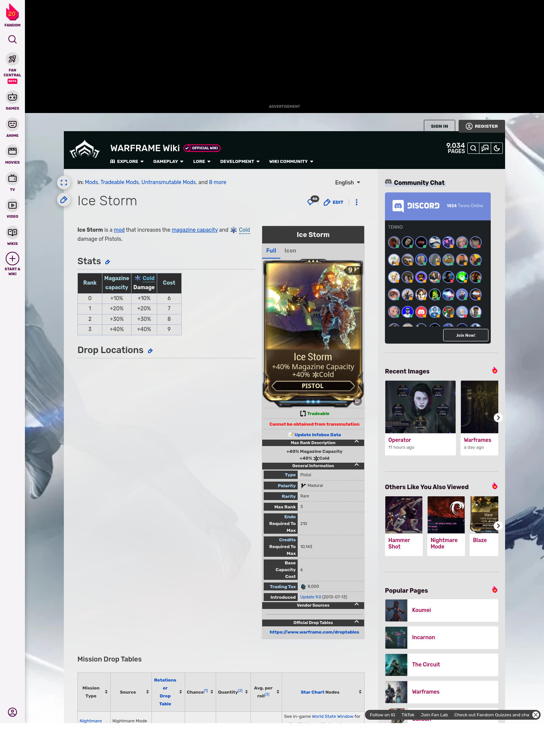This screenshot has width=544, height=756.
Task: Click the floating pencil edit icon
Action: (x=64, y=200)
